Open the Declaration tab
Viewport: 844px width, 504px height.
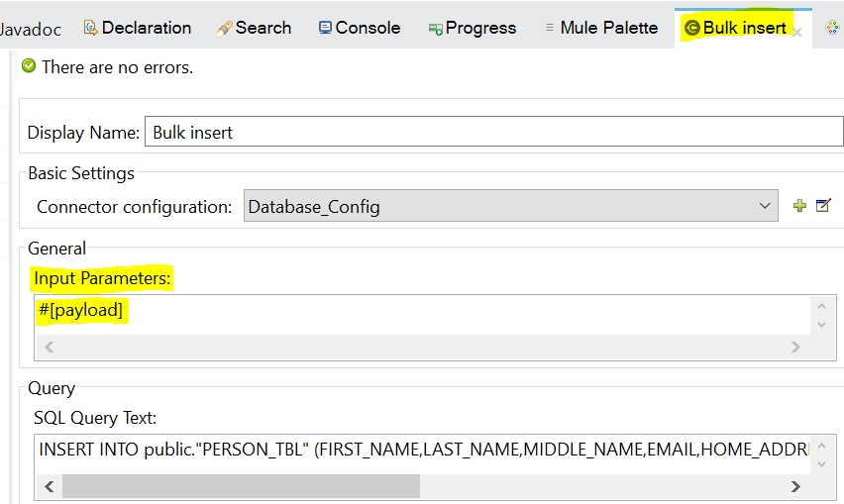point(137,28)
